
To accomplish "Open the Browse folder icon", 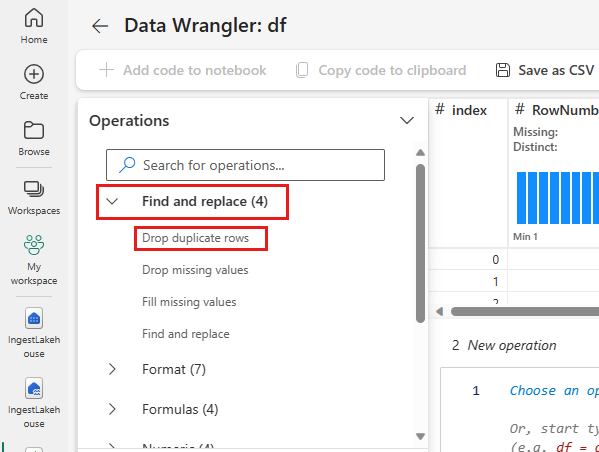I will pyautogui.click(x=34, y=131).
